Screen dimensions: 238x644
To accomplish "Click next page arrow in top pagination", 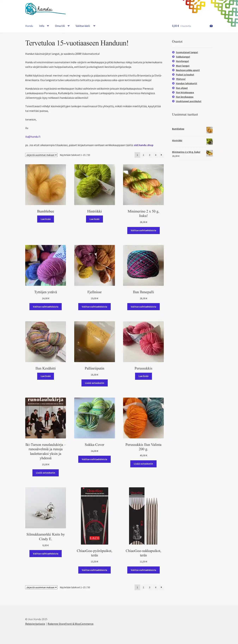I will click(161, 155).
